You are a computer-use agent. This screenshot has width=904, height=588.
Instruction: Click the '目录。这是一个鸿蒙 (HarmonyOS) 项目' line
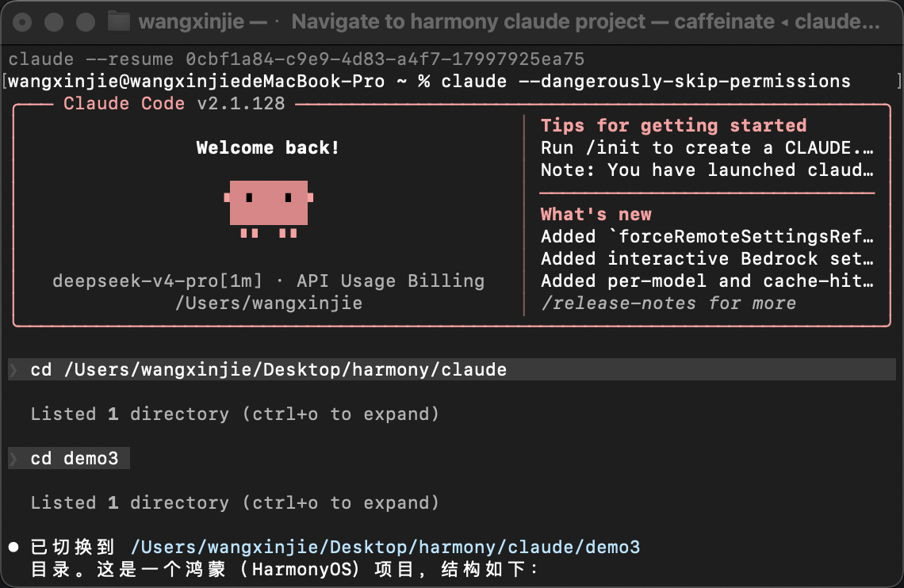pos(284,570)
